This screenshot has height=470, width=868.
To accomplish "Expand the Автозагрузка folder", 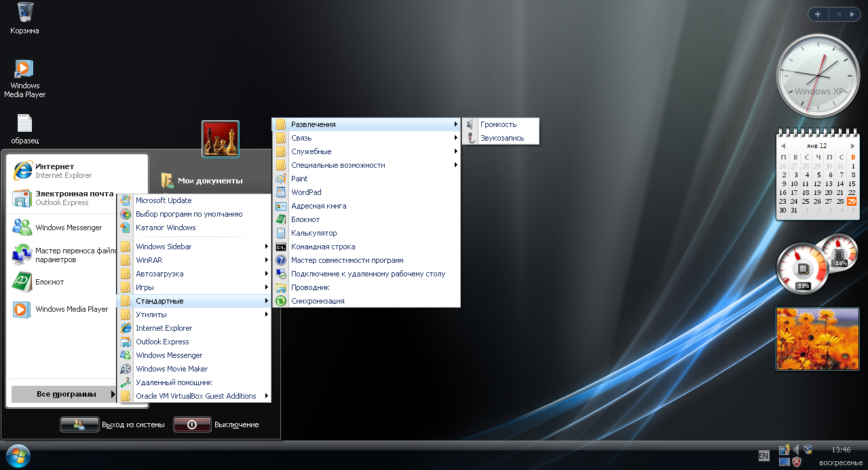I will [x=194, y=274].
